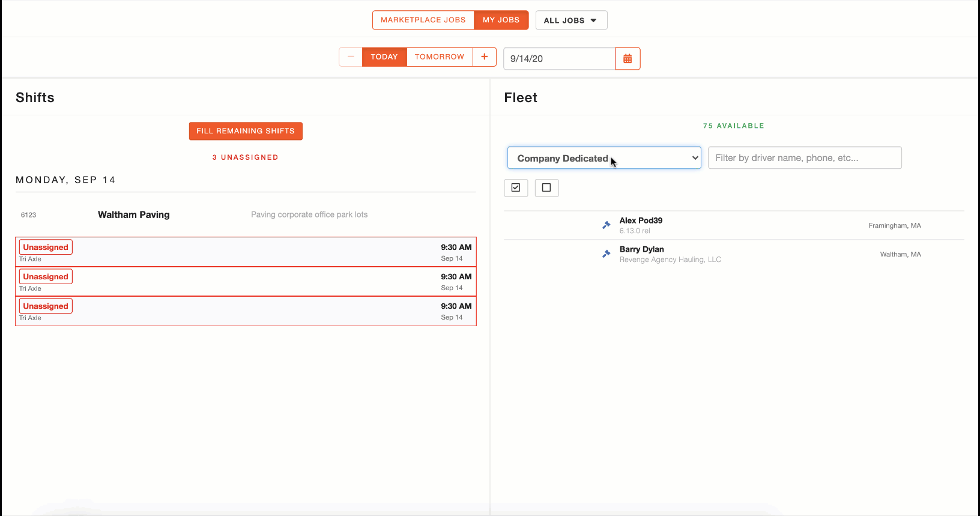Select the Today tab
This screenshot has width=980, height=516.
[384, 57]
